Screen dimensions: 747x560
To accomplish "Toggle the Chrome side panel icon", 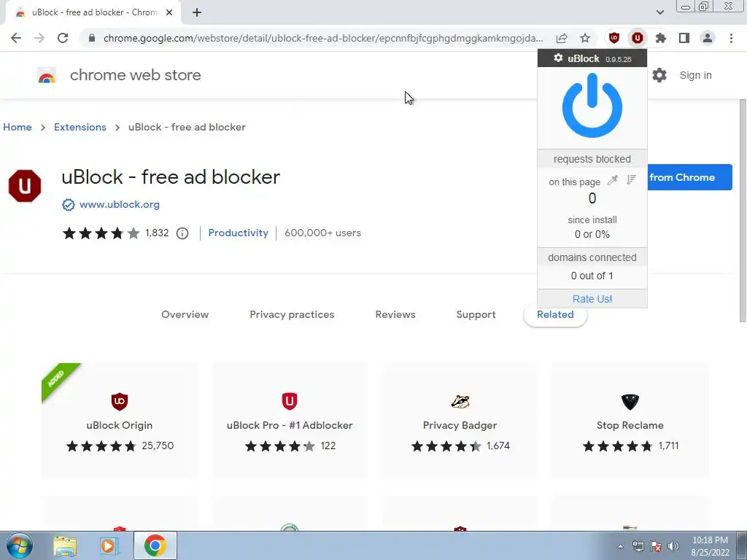I will [684, 38].
